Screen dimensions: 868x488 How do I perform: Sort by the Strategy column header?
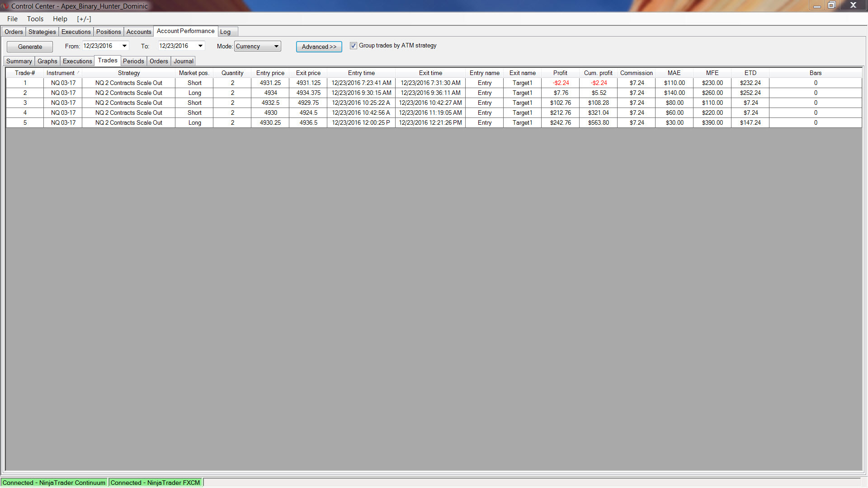point(129,73)
